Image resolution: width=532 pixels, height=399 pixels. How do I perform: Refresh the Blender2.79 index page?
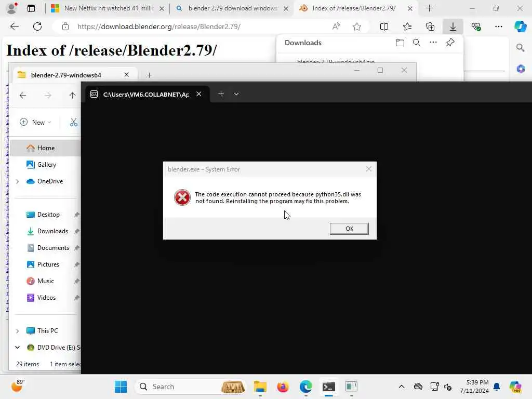click(37, 26)
